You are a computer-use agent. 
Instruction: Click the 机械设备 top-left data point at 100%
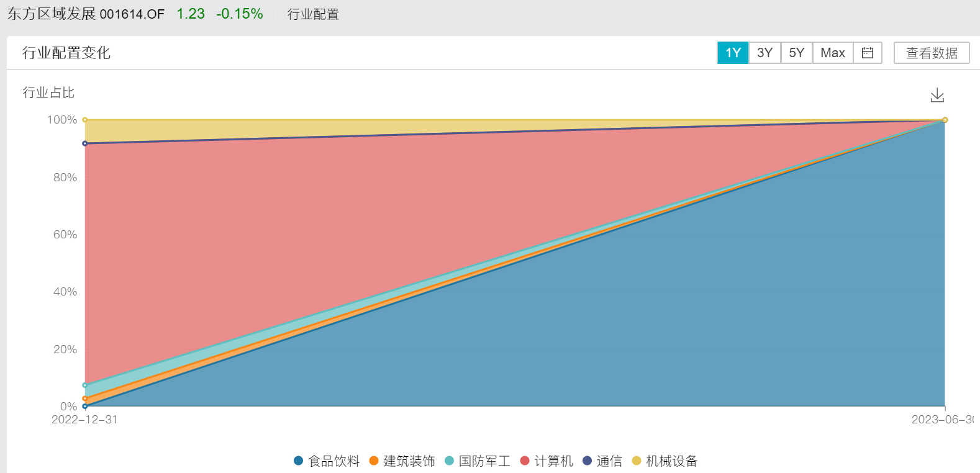point(85,120)
